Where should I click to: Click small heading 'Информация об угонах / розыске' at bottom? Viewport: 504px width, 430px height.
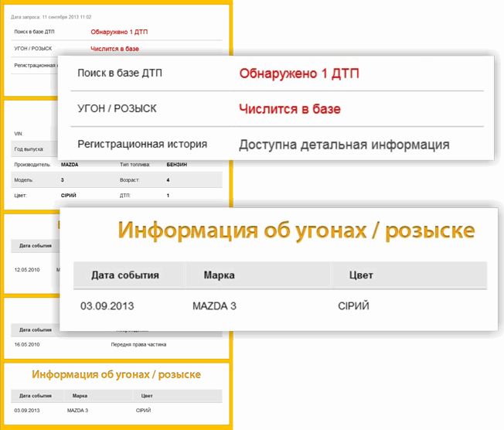point(117,374)
